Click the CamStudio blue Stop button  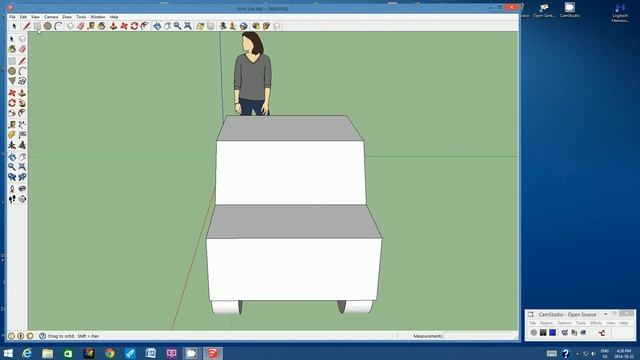tap(553, 333)
